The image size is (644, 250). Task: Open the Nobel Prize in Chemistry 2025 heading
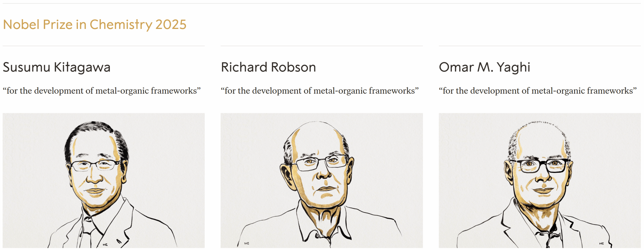click(x=94, y=25)
